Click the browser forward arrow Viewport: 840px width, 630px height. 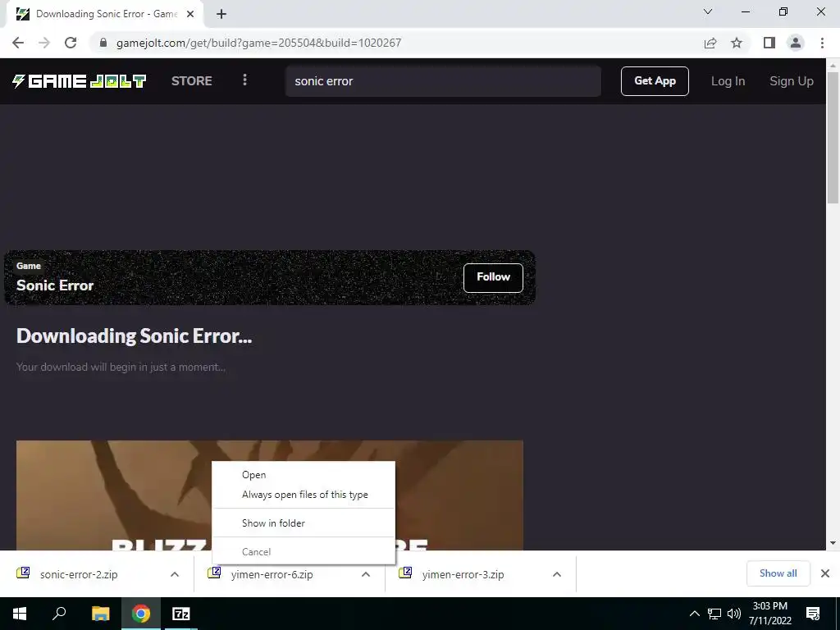tap(44, 43)
